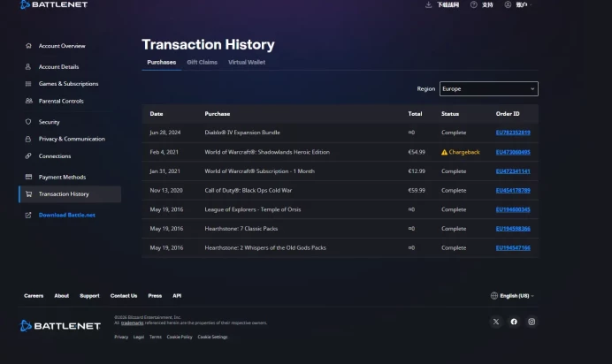Image resolution: width=612 pixels, height=364 pixels.
Task: Open the Instagram social icon
Action: tap(532, 322)
